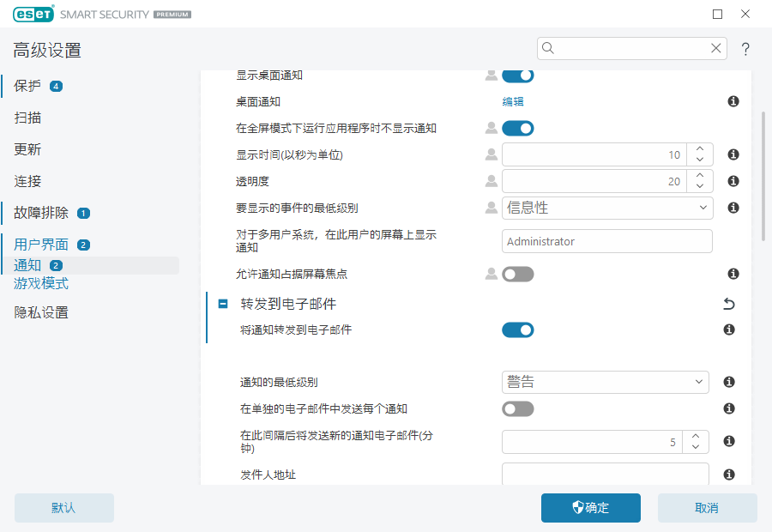Click the 编辑 link for desktop notifications
Viewport: 772px width, 532px height.
pyautogui.click(x=512, y=101)
